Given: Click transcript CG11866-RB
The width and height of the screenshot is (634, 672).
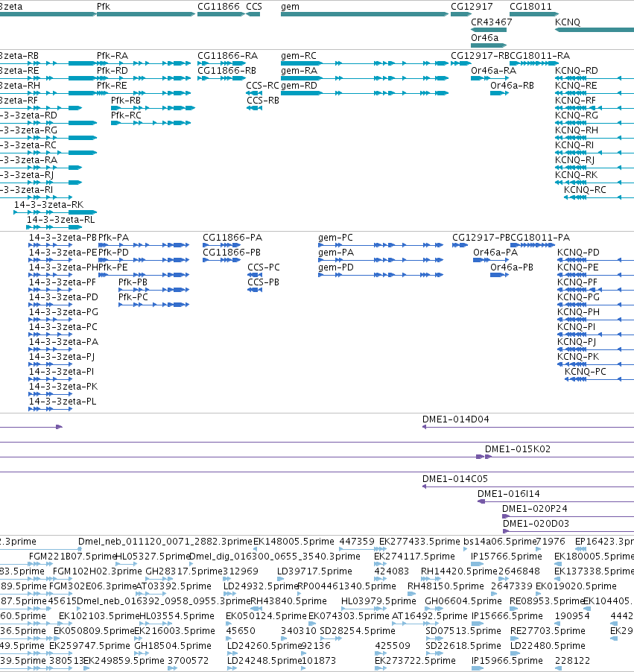Looking at the screenshot, I should click(226, 70).
